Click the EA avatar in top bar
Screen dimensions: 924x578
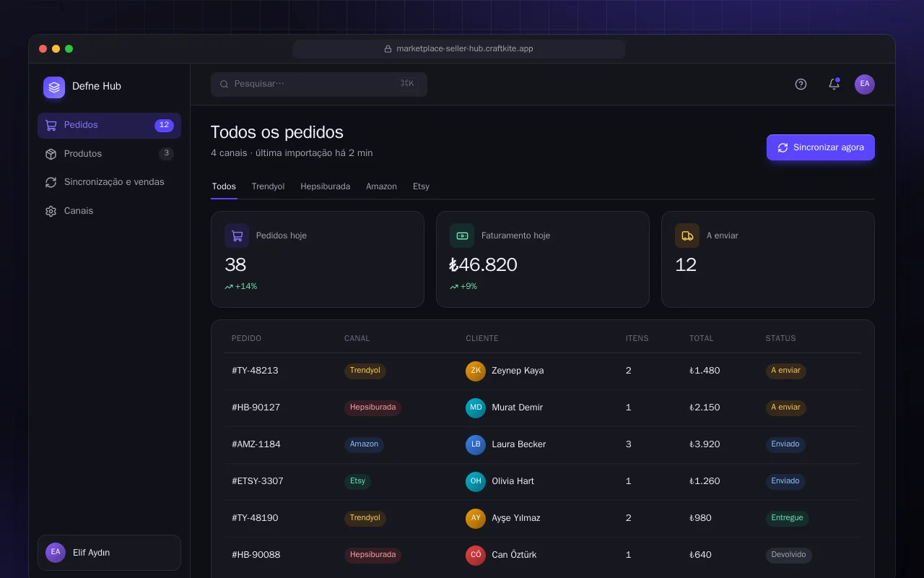click(x=865, y=85)
